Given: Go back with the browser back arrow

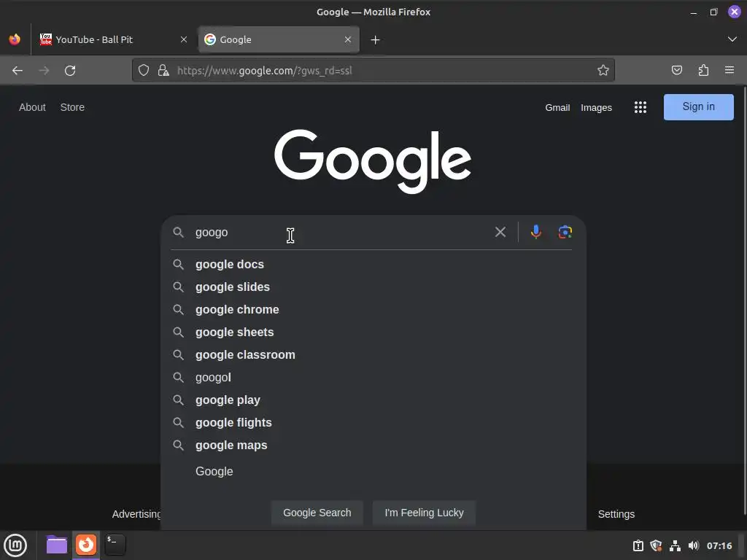Looking at the screenshot, I should click(x=18, y=71).
